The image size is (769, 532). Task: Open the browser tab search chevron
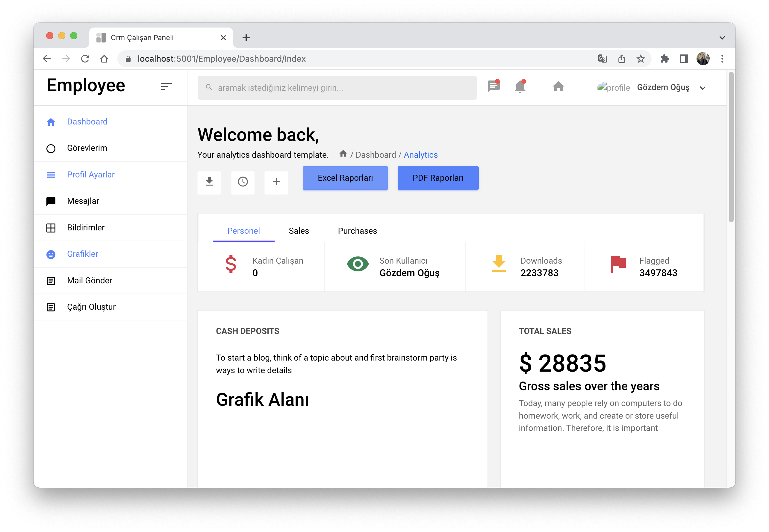722,38
